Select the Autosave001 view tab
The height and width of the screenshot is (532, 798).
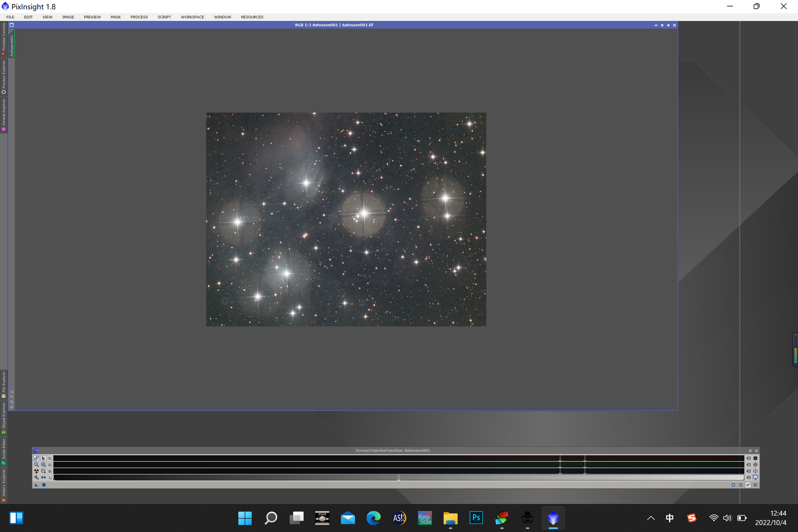[x=12, y=44]
